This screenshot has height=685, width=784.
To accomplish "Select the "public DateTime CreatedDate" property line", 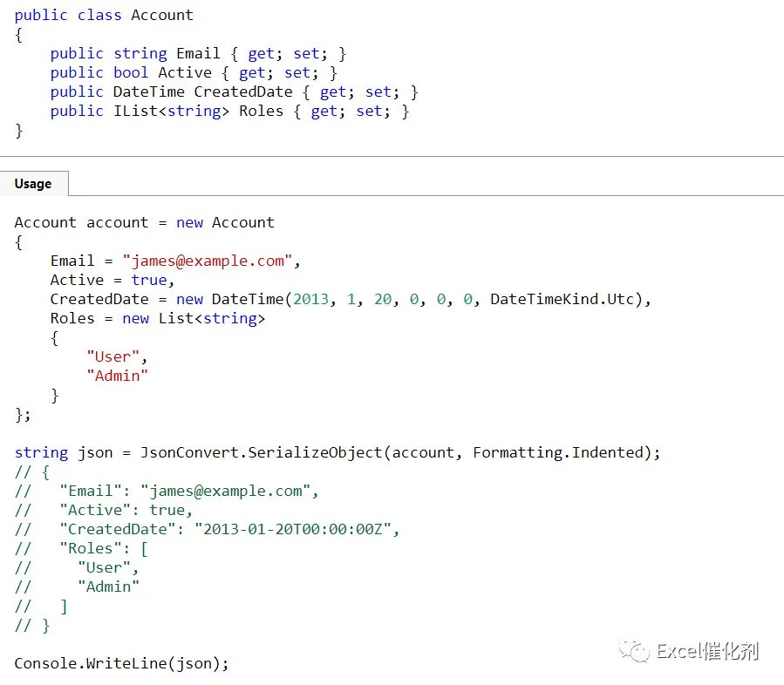I will click(234, 92).
